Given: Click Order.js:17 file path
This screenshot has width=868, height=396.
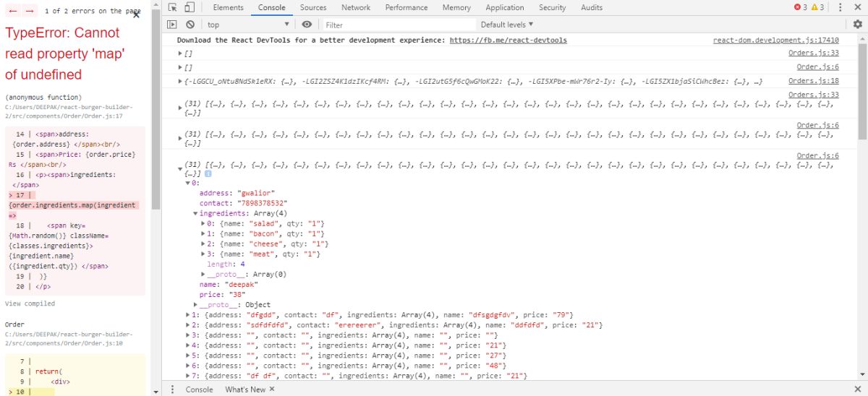Looking at the screenshot, I should tap(69, 111).
